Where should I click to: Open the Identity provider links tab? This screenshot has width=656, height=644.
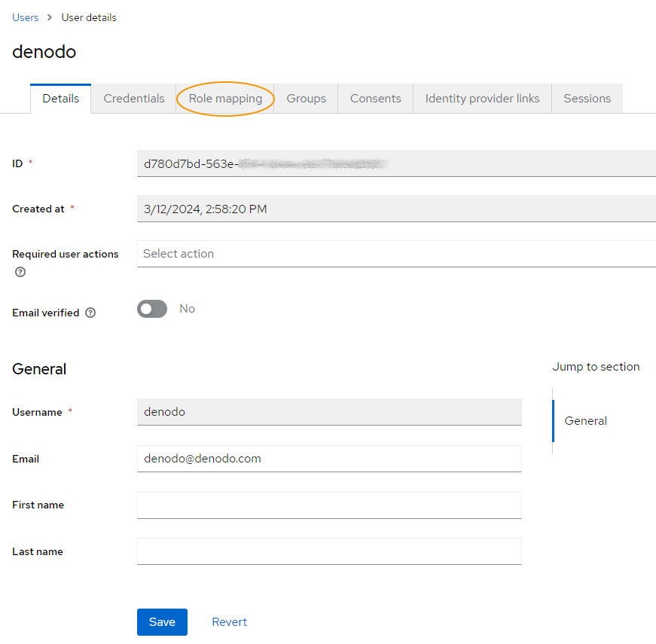point(482,99)
